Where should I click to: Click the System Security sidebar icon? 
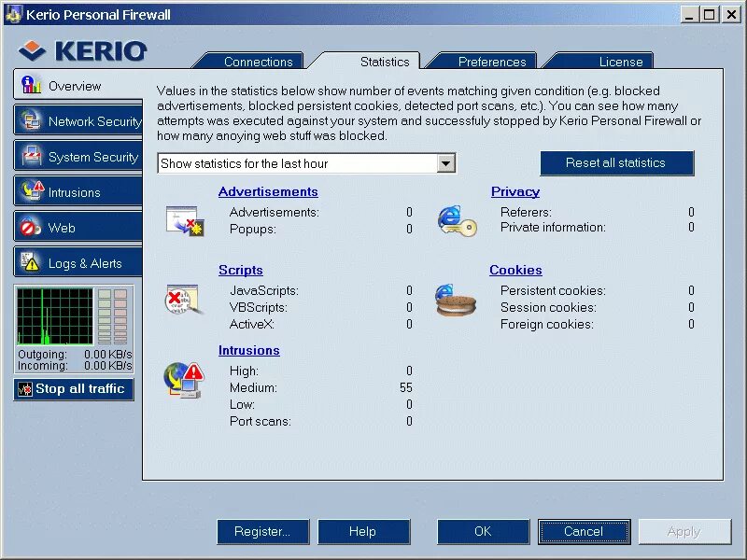click(x=31, y=156)
